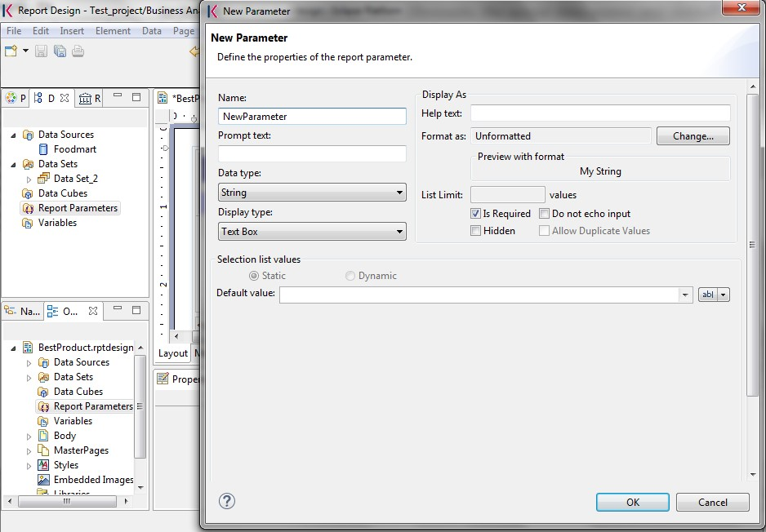Click the Styles icon in Outline
The height and width of the screenshot is (532, 766).
tap(43, 464)
